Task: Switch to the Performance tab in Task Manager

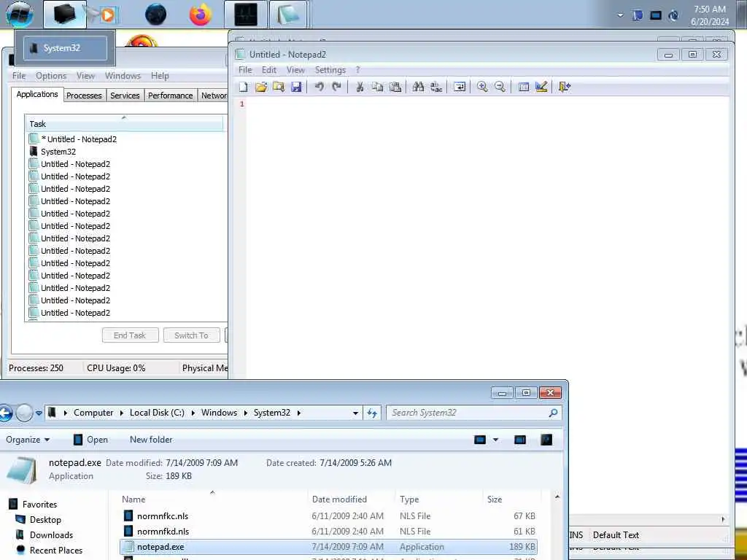Action: (170, 96)
